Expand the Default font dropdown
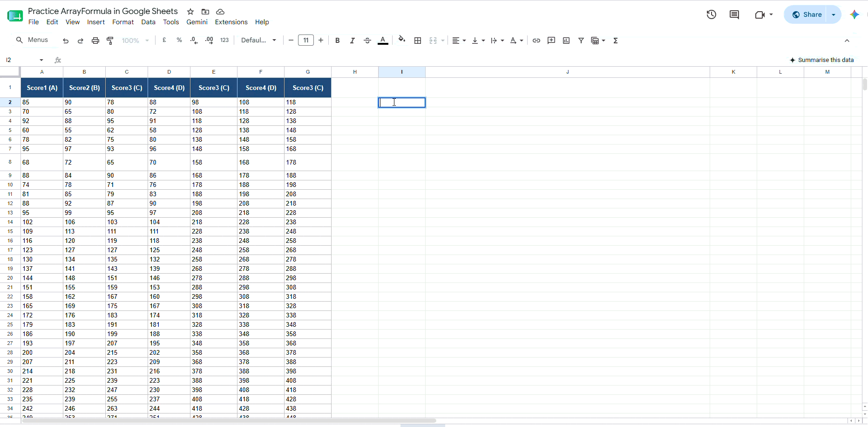The width and height of the screenshot is (868, 427). [x=259, y=41]
